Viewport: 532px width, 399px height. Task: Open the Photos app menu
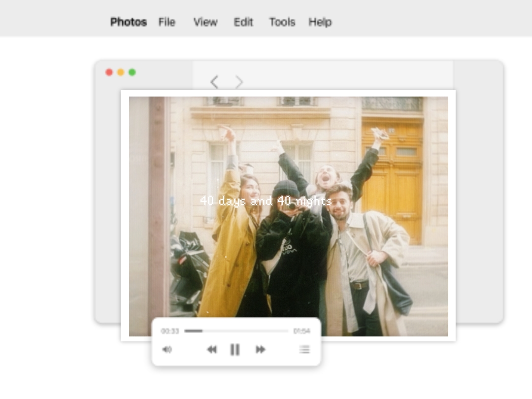point(128,22)
